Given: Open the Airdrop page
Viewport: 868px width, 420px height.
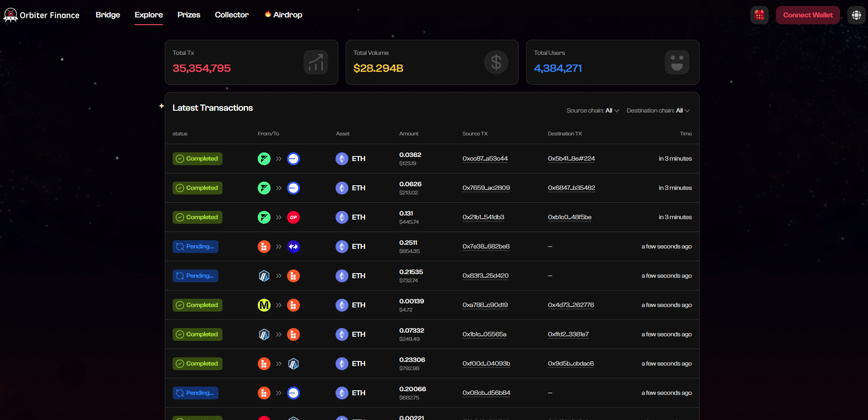Looking at the screenshot, I should 283,15.
